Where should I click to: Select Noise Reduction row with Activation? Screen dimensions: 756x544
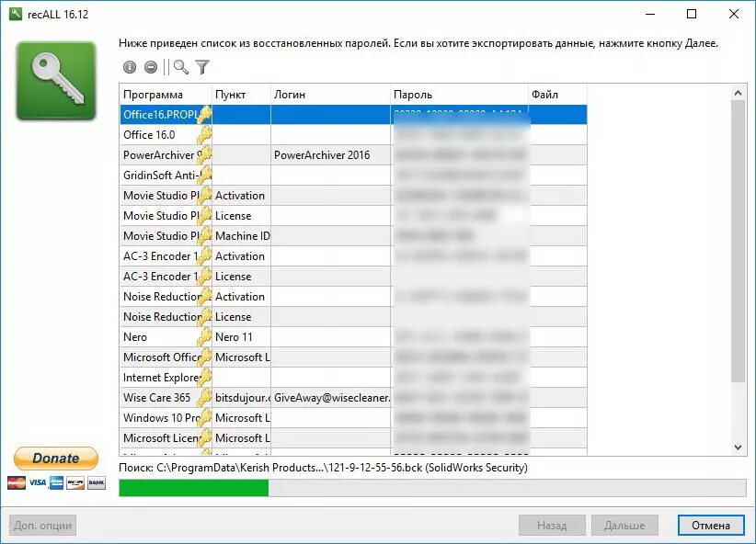tap(353, 297)
